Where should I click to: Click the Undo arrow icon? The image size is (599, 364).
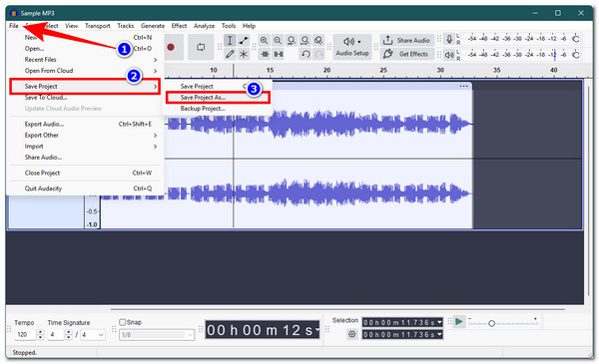point(305,54)
